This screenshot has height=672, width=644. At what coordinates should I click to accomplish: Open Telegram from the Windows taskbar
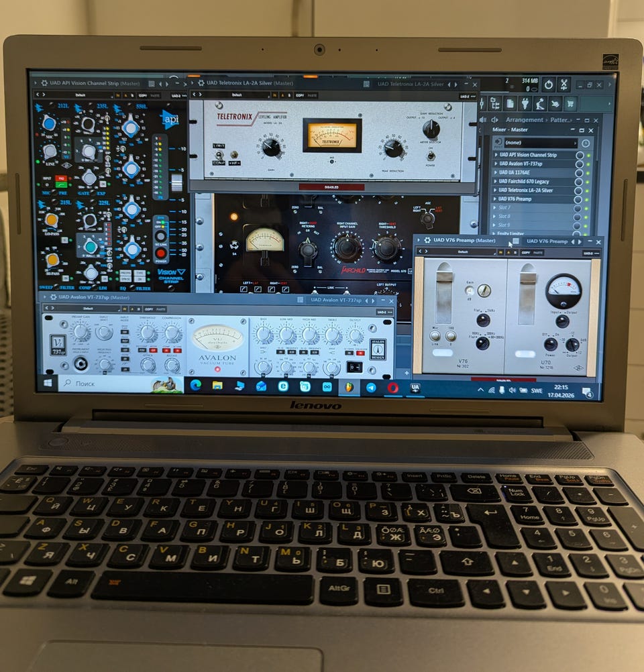(371, 388)
